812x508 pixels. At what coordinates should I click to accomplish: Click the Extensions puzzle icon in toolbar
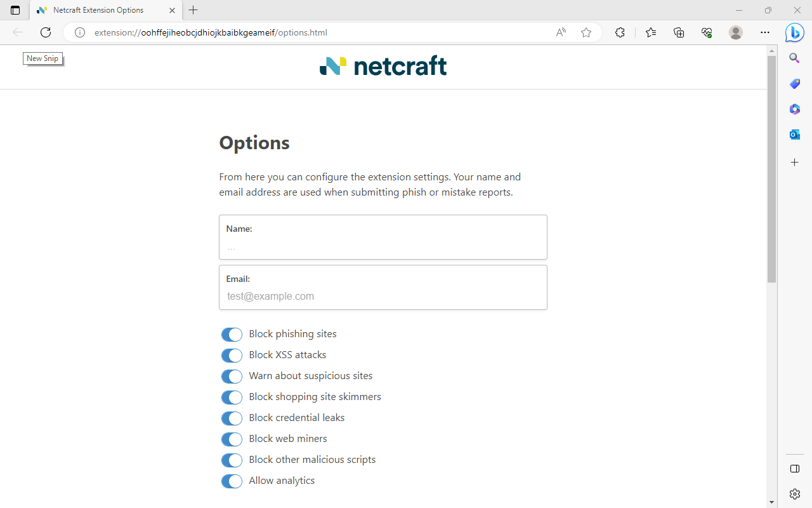pos(620,32)
